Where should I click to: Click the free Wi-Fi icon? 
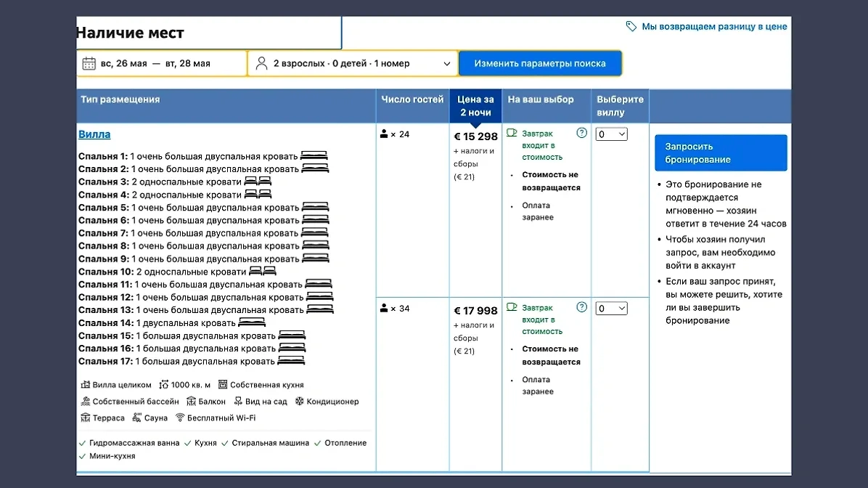(x=180, y=418)
